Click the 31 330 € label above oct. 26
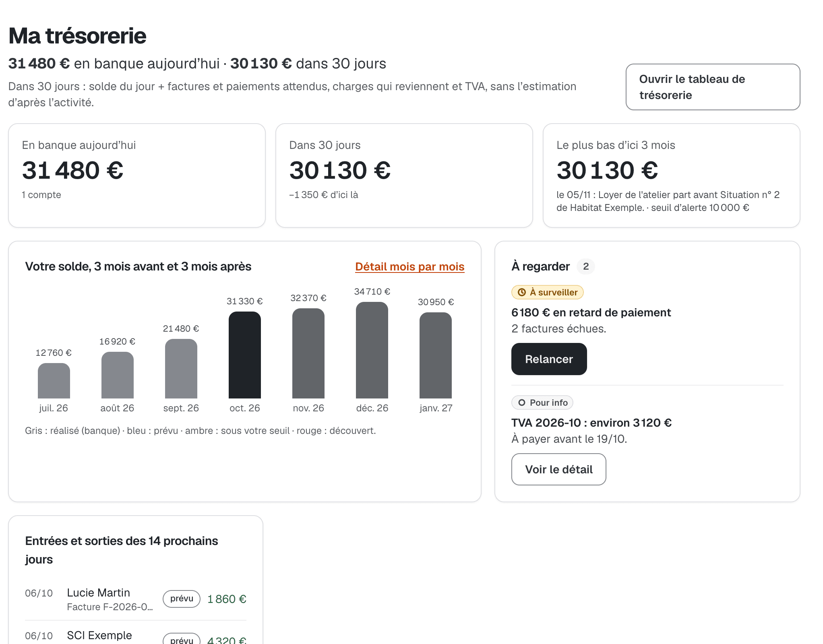This screenshot has height=644, width=823. pos(244,301)
